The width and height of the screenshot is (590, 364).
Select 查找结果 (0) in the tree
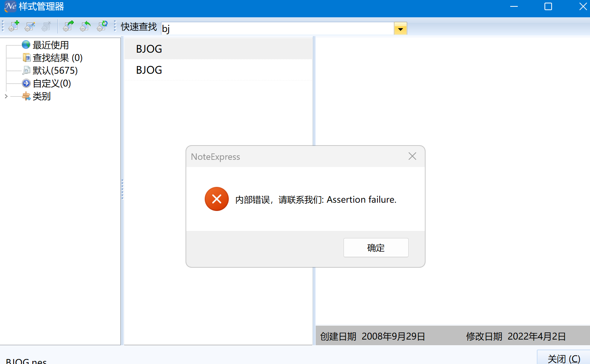(58, 58)
